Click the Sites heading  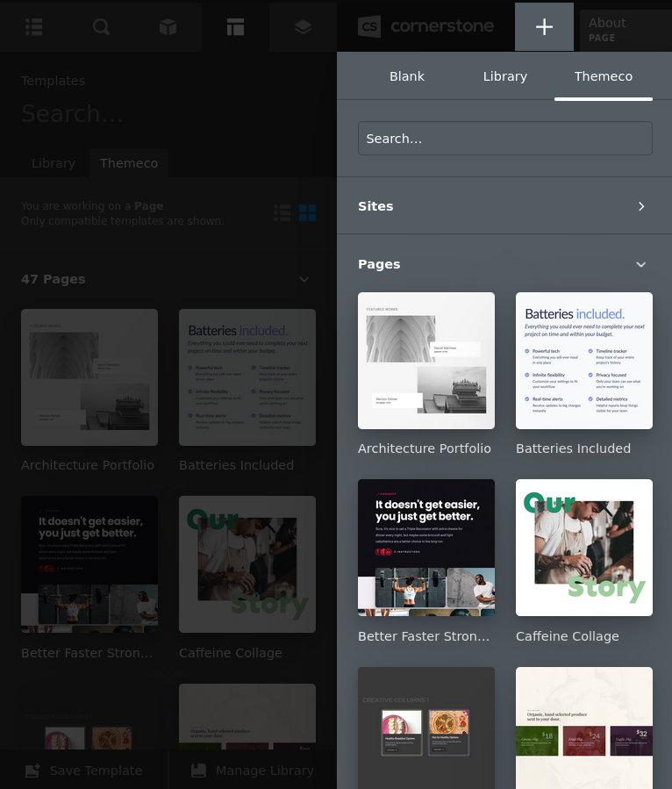click(x=375, y=206)
